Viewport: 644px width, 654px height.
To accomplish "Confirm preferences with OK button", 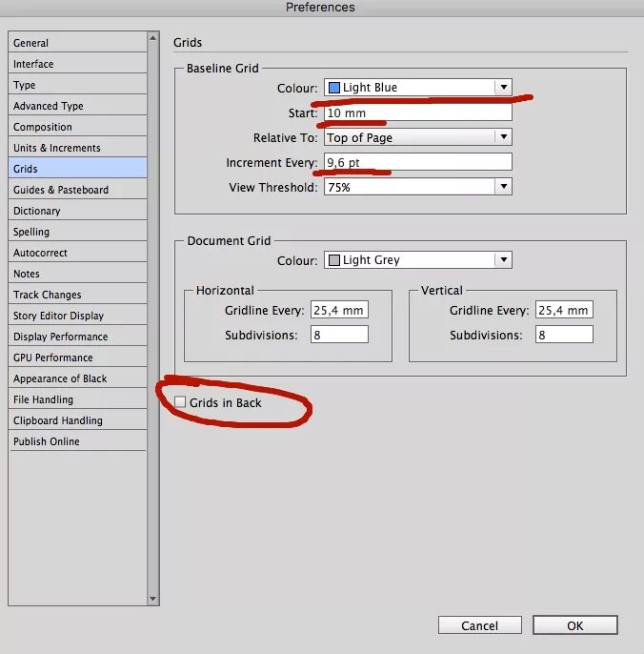I will [575, 625].
